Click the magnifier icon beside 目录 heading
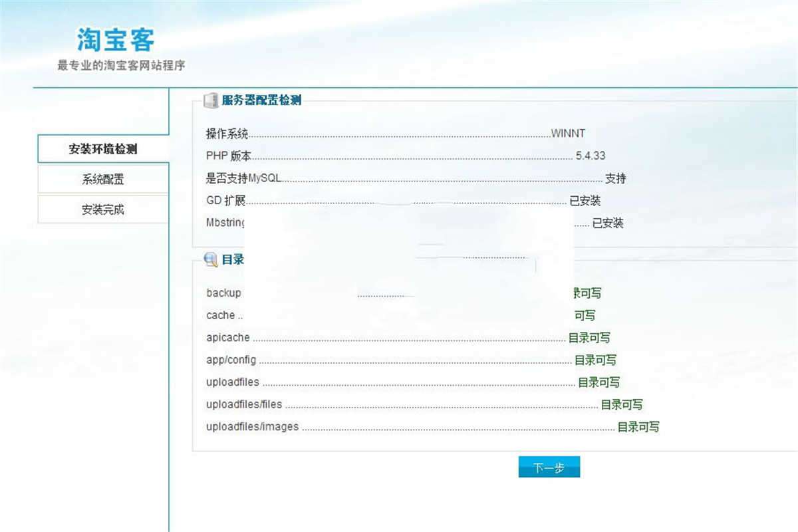 211,259
